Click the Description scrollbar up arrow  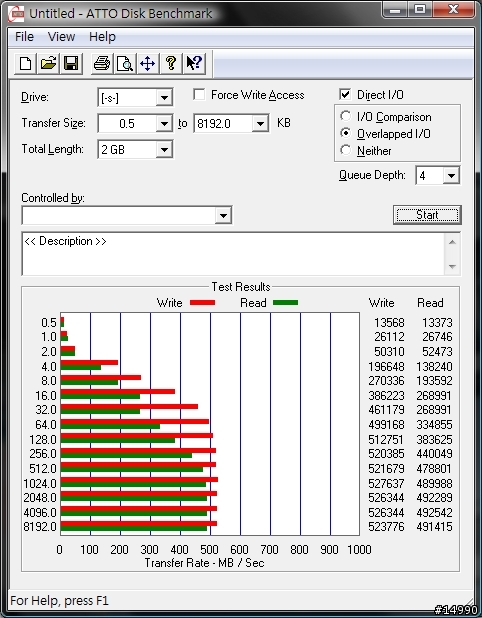pyautogui.click(x=452, y=242)
